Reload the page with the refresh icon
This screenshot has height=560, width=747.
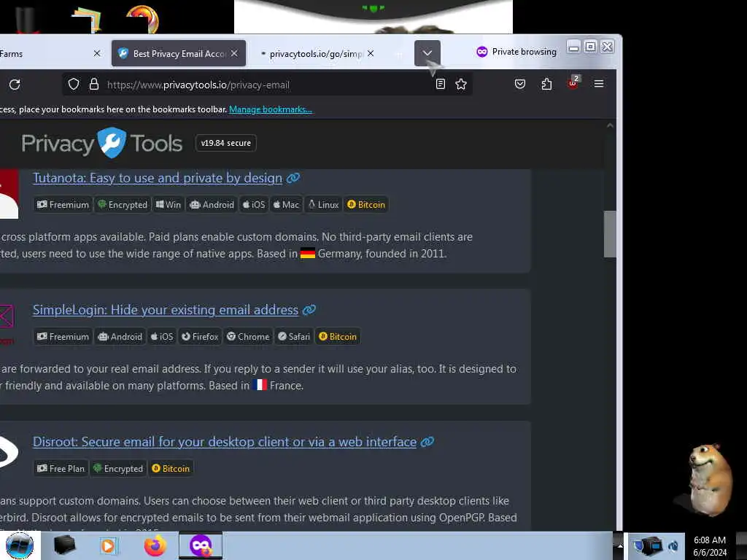point(15,85)
